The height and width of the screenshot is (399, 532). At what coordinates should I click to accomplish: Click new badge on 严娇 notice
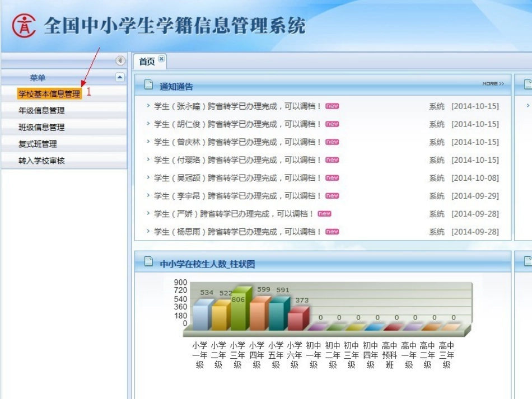click(x=324, y=214)
